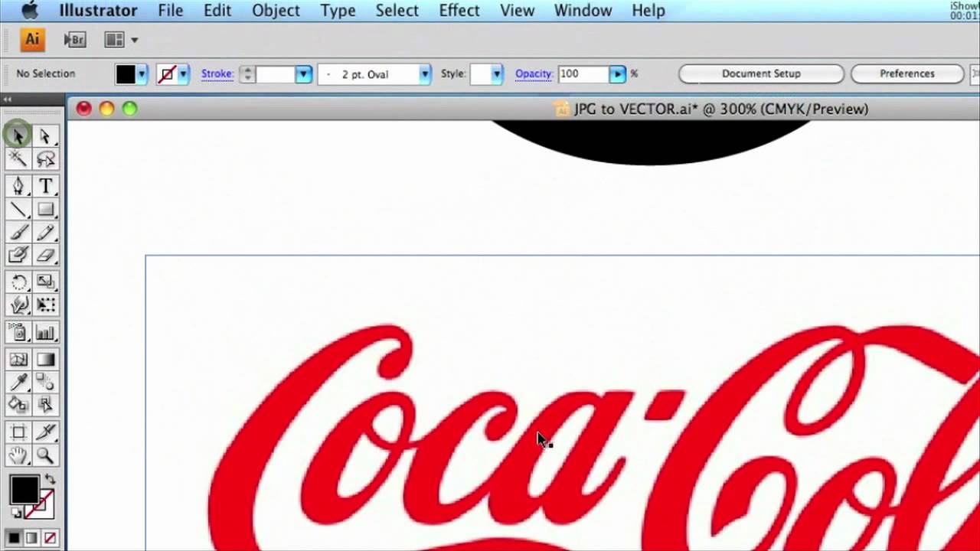Select the Type tool
Image resolution: width=980 pixels, height=551 pixels.
pos(45,185)
